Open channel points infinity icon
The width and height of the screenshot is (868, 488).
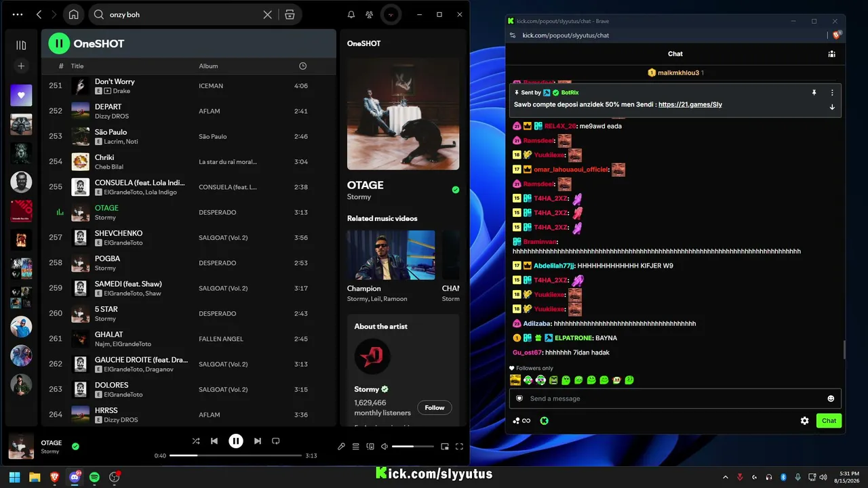pyautogui.click(x=521, y=421)
